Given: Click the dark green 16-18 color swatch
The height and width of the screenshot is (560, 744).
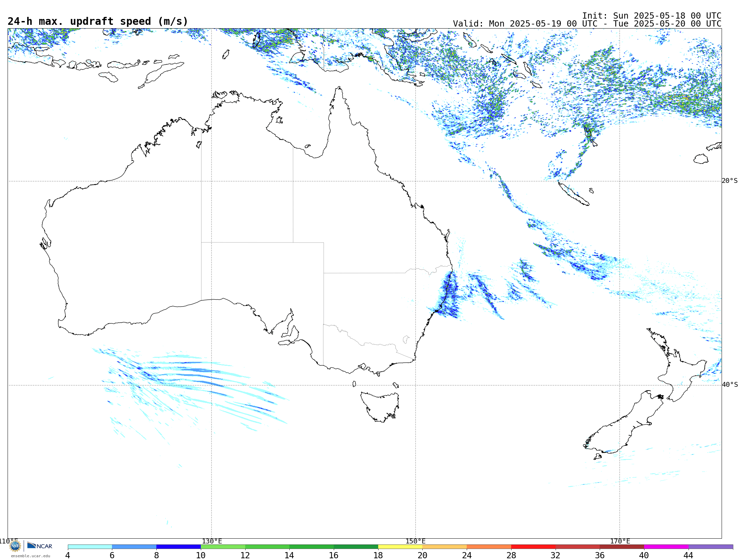Looking at the screenshot, I should (356, 547).
